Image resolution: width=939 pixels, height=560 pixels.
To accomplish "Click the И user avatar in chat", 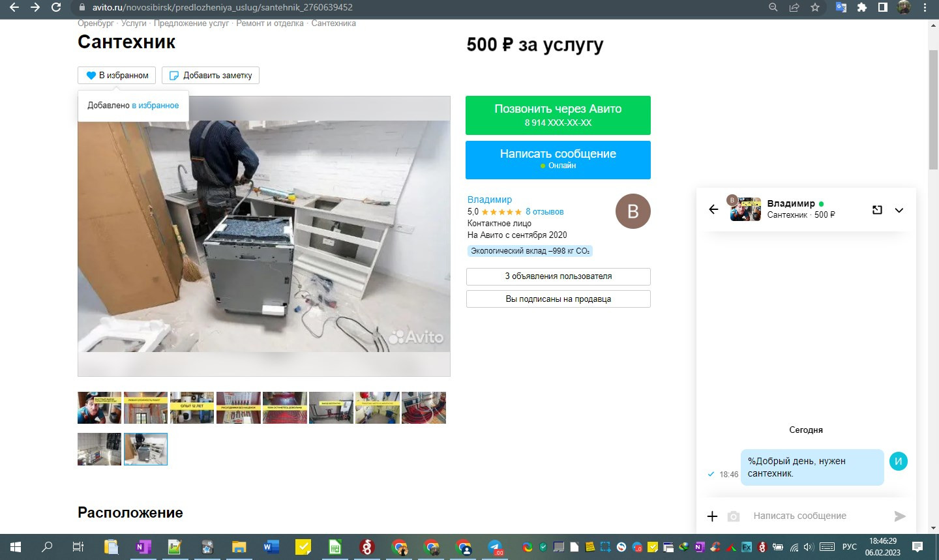I will [x=899, y=461].
